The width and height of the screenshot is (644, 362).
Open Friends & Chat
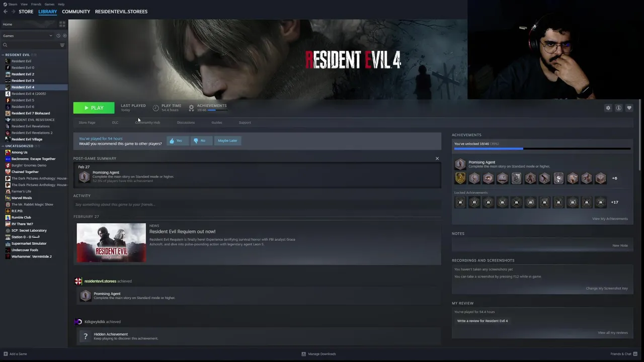pos(623,354)
